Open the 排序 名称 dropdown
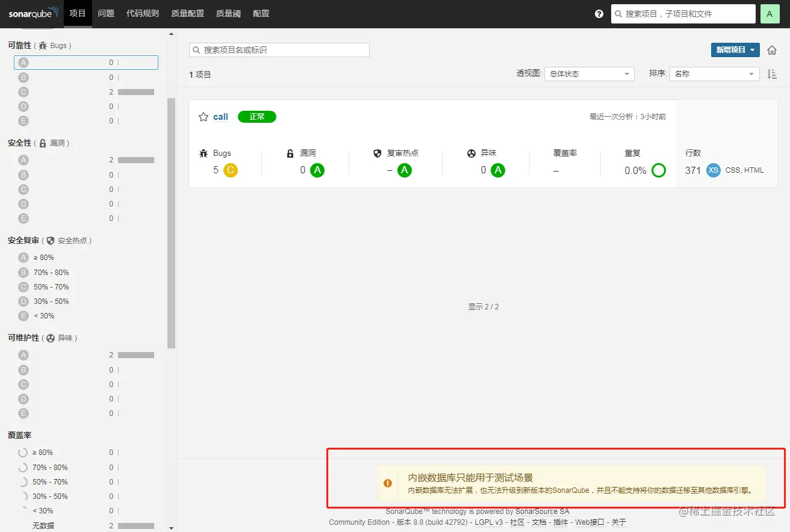Screen dimensions: 790x532 tap(715, 74)
